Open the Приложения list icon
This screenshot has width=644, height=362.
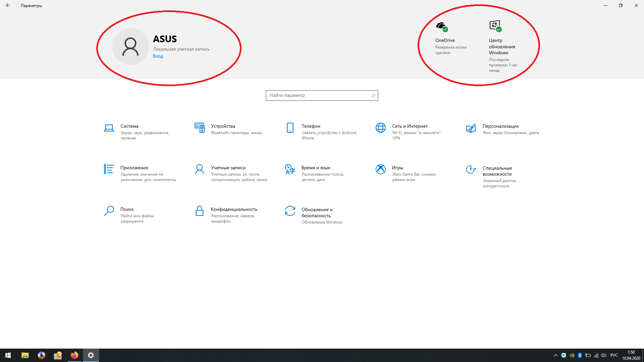(x=109, y=169)
